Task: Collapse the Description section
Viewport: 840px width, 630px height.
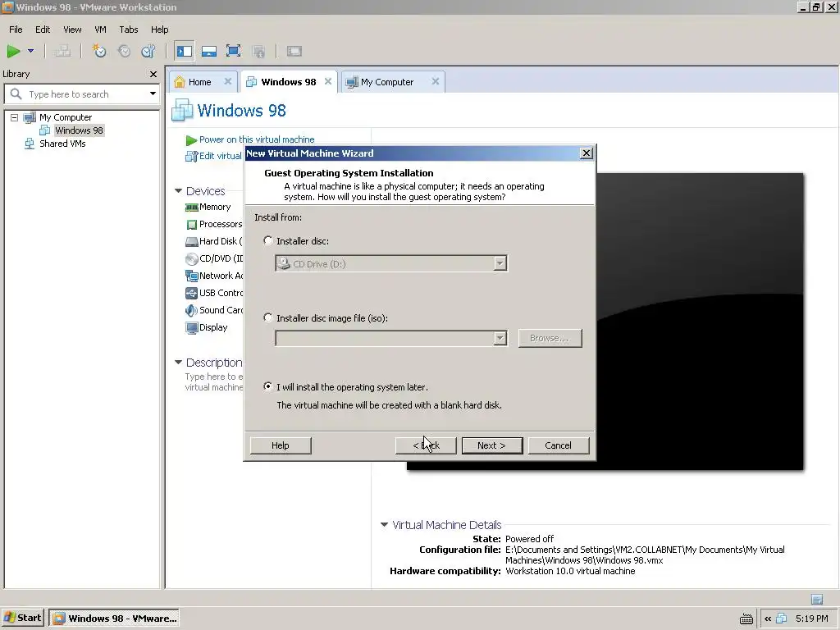Action: click(178, 362)
